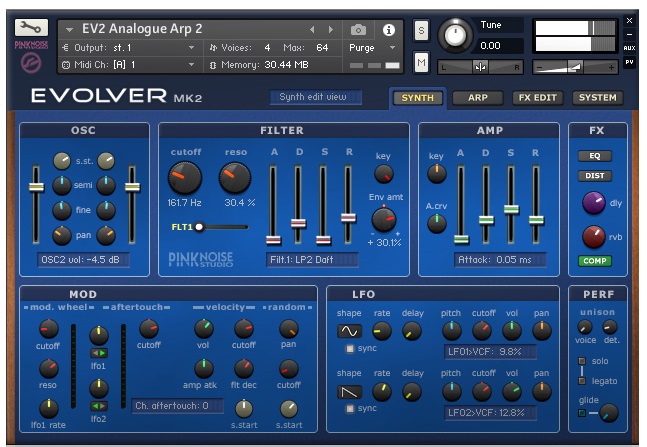The height and width of the screenshot is (447, 647).
Task: Click the filter cutoff knob
Action: (184, 178)
